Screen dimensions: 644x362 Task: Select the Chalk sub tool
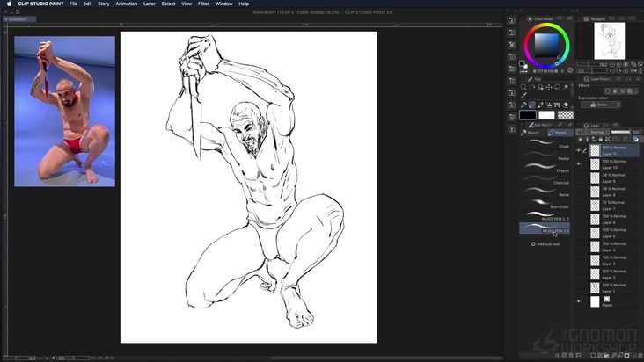click(x=545, y=144)
